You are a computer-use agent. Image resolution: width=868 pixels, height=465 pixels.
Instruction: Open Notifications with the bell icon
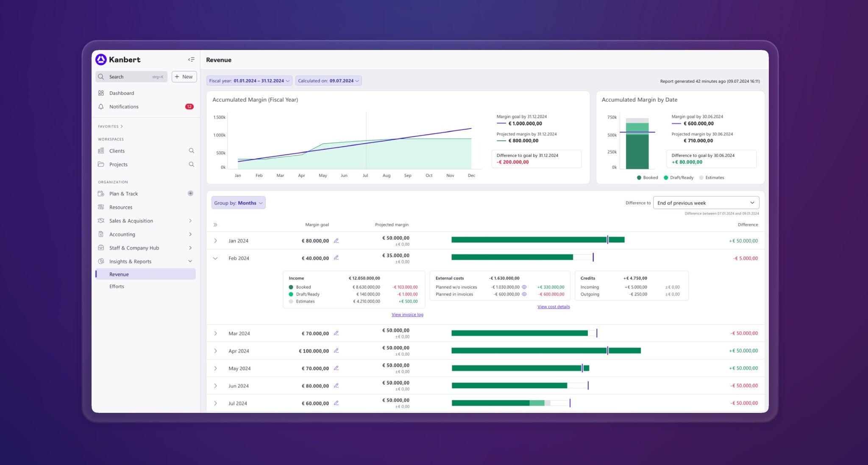(x=101, y=107)
